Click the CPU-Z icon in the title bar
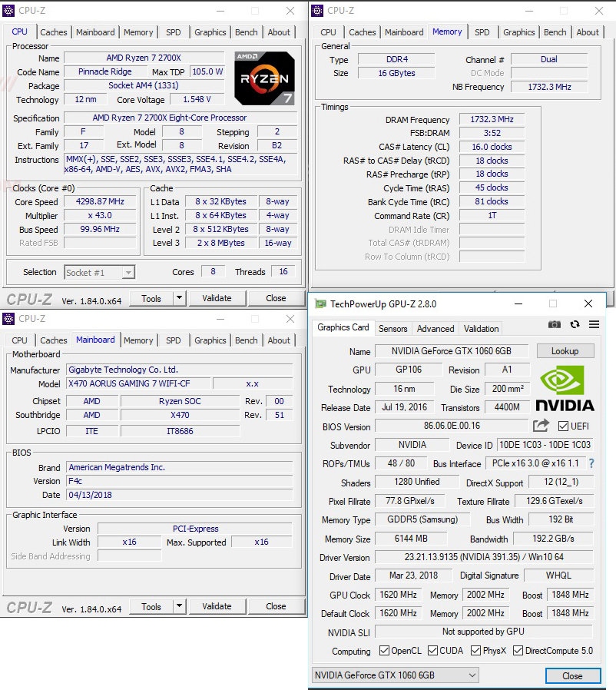 (9, 11)
